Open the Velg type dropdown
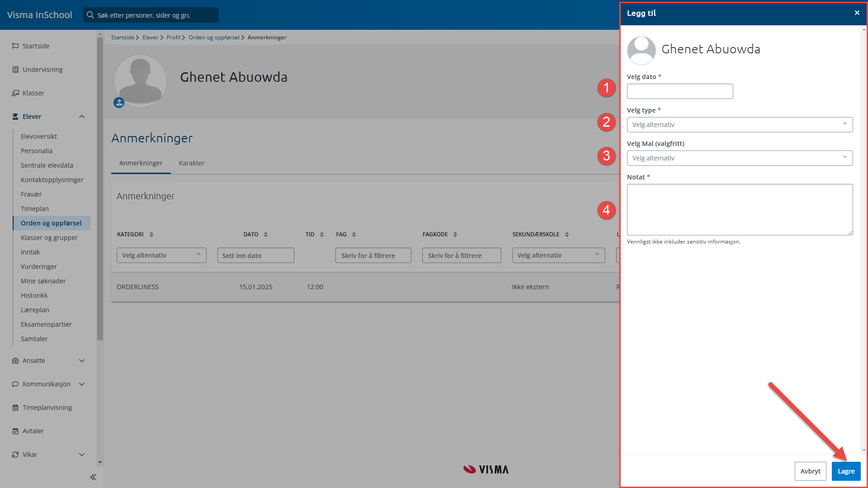The image size is (868, 488). coord(740,125)
